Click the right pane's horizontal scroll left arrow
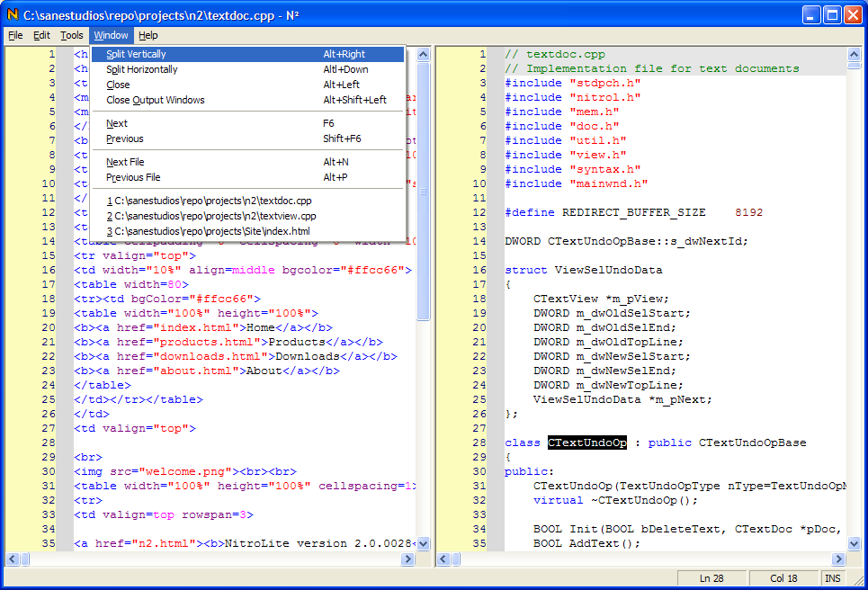 click(x=443, y=559)
